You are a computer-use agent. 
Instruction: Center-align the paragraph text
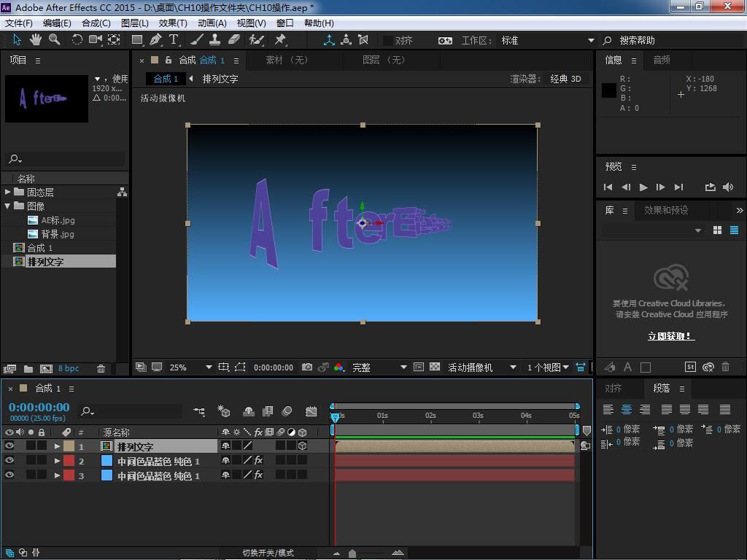[x=627, y=409]
